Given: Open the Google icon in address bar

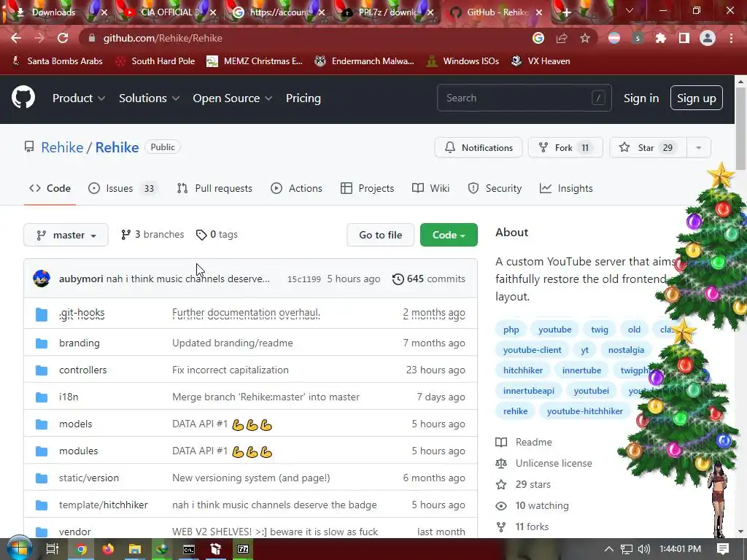Looking at the screenshot, I should coord(538,38).
